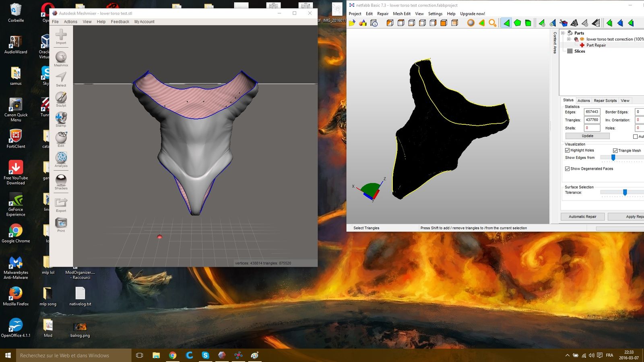Click the netfabb zoom magnifier toolbar icon
The image size is (644, 362).
pyautogui.click(x=492, y=23)
